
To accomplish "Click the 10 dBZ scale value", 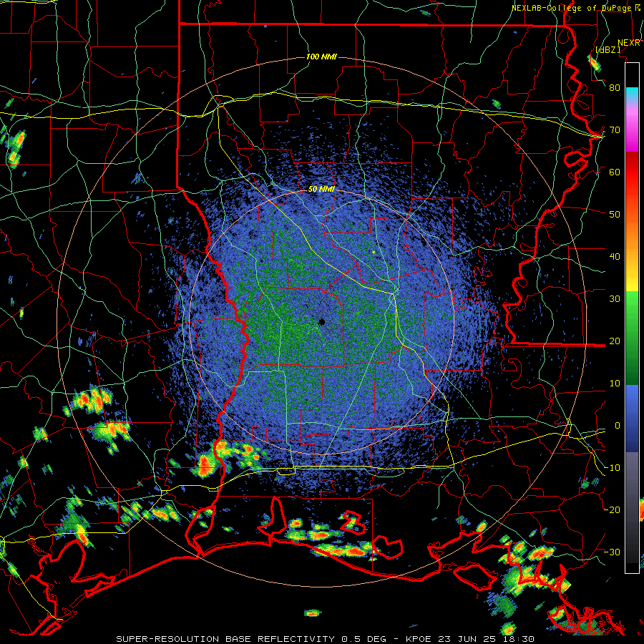I will (x=615, y=384).
